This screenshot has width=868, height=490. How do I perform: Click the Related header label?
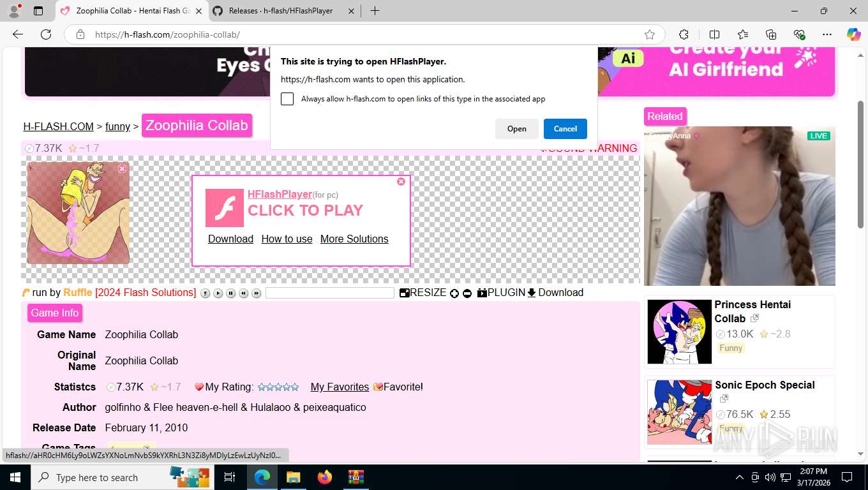click(665, 116)
